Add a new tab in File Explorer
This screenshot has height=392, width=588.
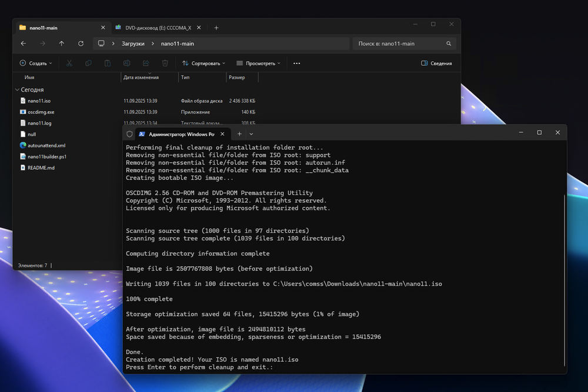coord(216,28)
